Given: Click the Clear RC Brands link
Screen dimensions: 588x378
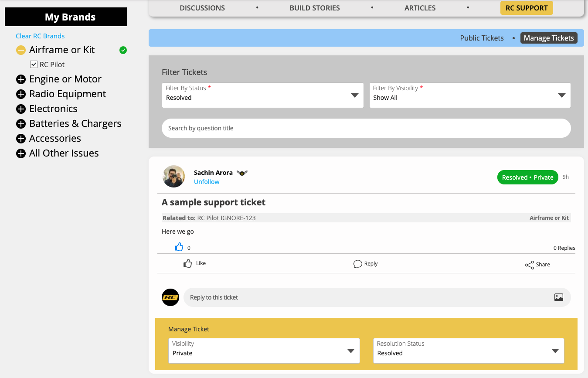Looking at the screenshot, I should click(x=40, y=36).
